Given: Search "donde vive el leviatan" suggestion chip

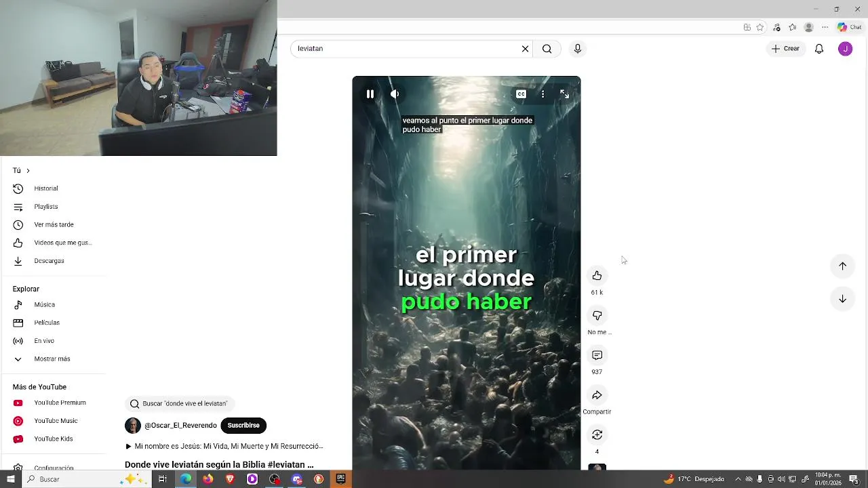Looking at the screenshot, I should pyautogui.click(x=179, y=404).
